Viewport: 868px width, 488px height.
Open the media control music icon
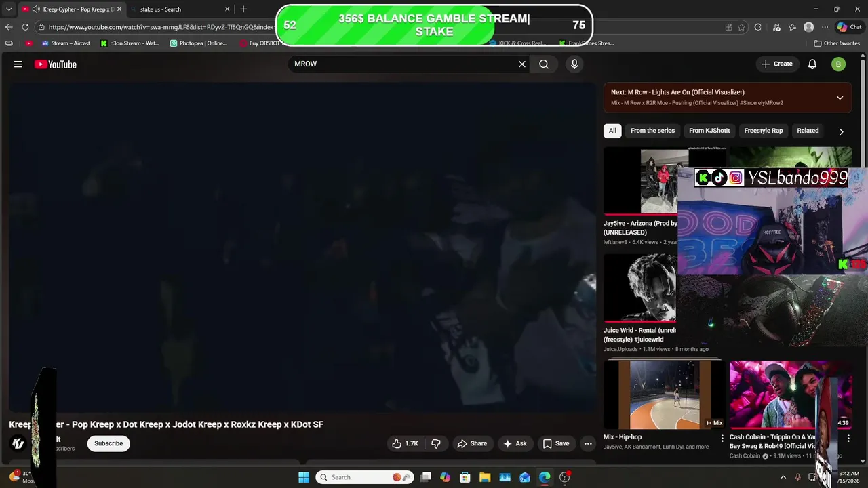pyautogui.click(x=775, y=27)
